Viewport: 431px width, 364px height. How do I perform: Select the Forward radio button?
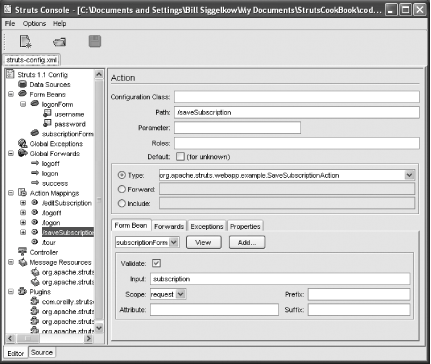coord(122,189)
